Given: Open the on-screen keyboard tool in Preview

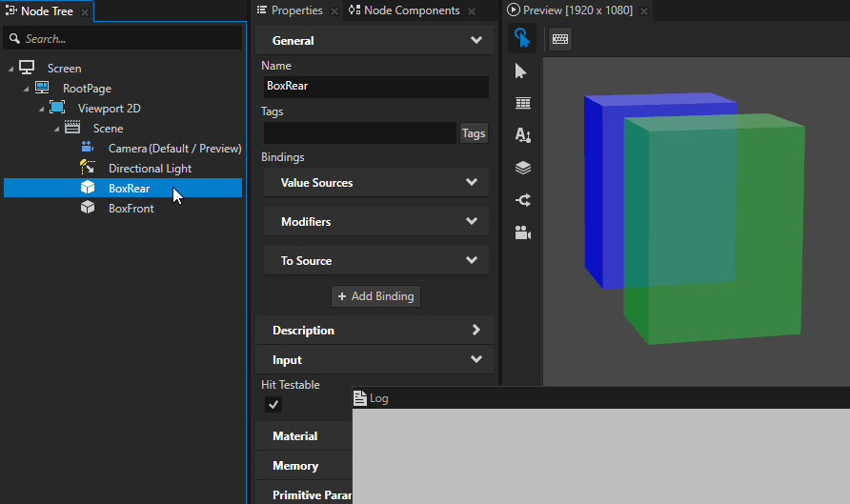Looking at the screenshot, I should click(x=560, y=39).
